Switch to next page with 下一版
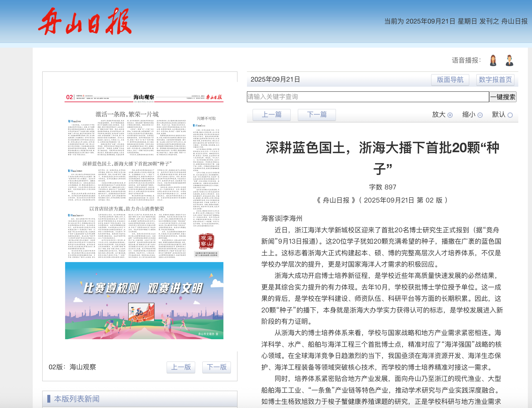The image size is (532, 408). pos(217,367)
